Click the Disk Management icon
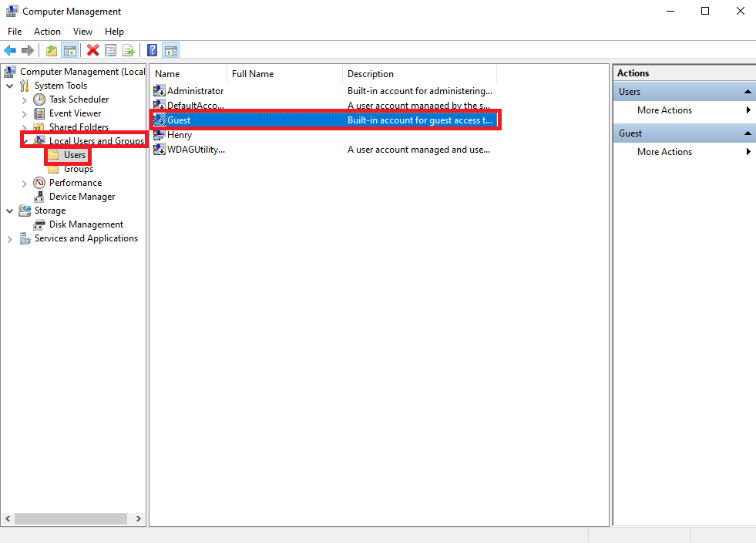The width and height of the screenshot is (756, 543). [x=39, y=225]
